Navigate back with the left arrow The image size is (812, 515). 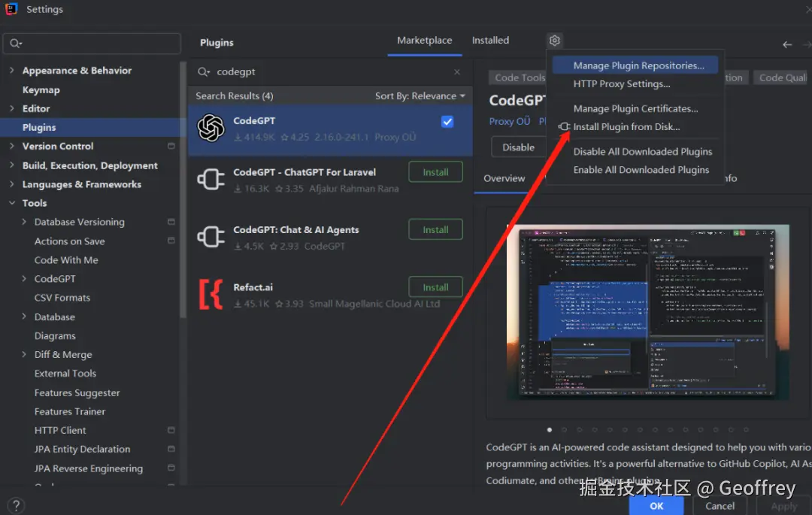(787, 44)
